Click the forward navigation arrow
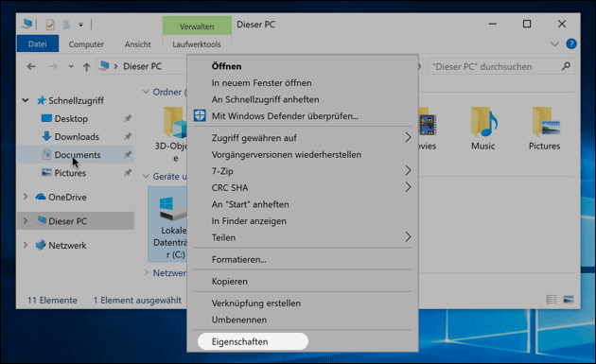596x364 pixels. click(x=53, y=67)
